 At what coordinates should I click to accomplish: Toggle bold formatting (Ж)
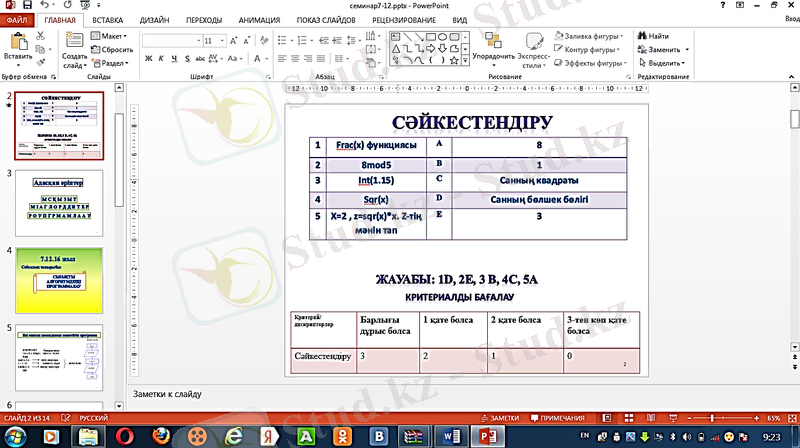click(x=147, y=58)
